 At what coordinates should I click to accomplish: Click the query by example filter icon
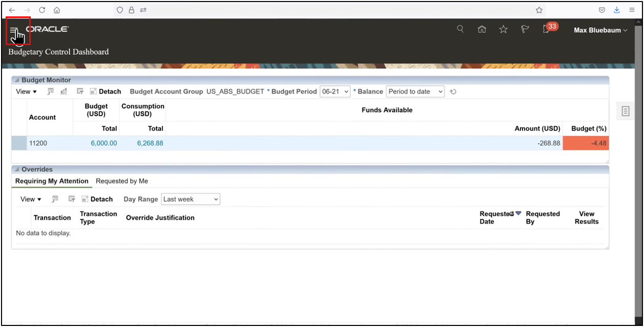coord(80,91)
